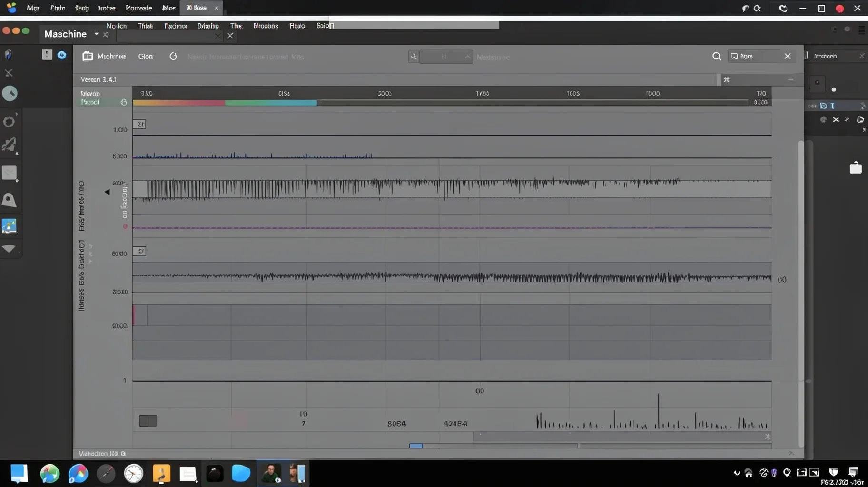The height and width of the screenshot is (487, 868).
Task: Close the Bres tab with its x
Action: (216, 8)
